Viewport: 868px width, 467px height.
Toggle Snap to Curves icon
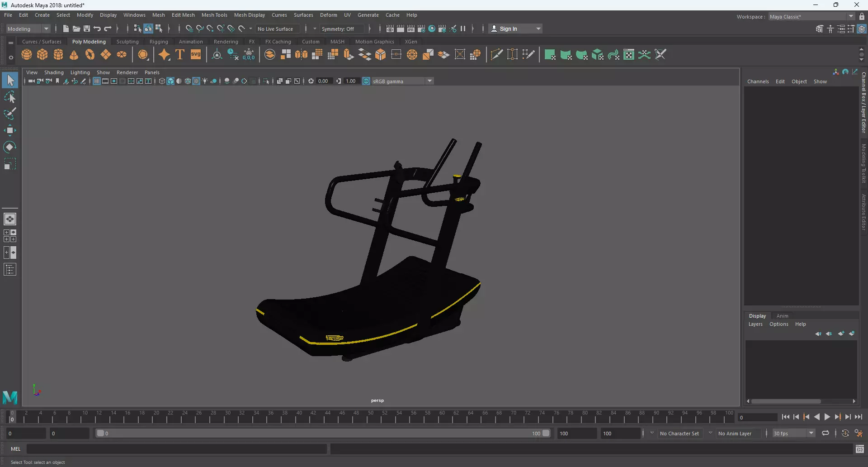coord(199,29)
